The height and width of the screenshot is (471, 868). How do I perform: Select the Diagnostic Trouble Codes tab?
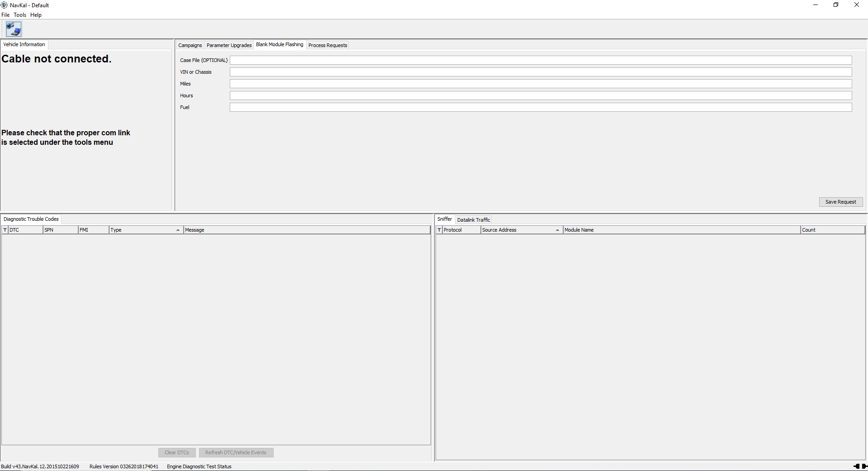pyautogui.click(x=31, y=219)
